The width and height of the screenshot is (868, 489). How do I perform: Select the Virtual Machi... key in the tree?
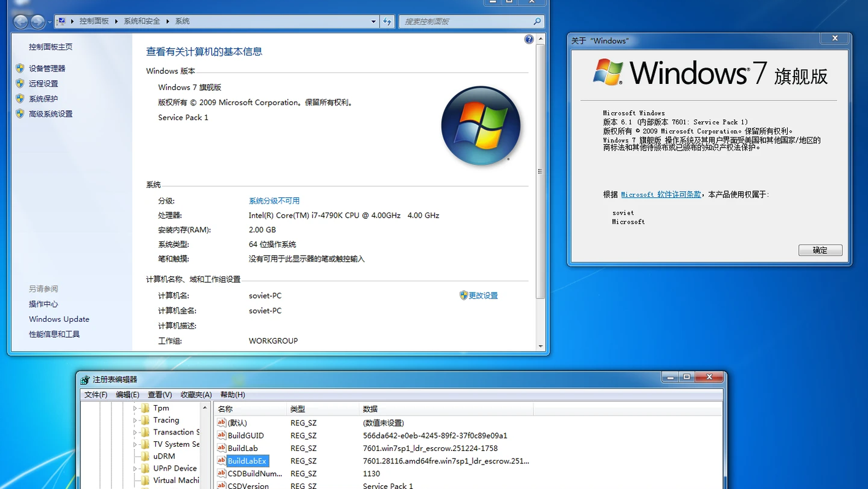pyautogui.click(x=177, y=480)
